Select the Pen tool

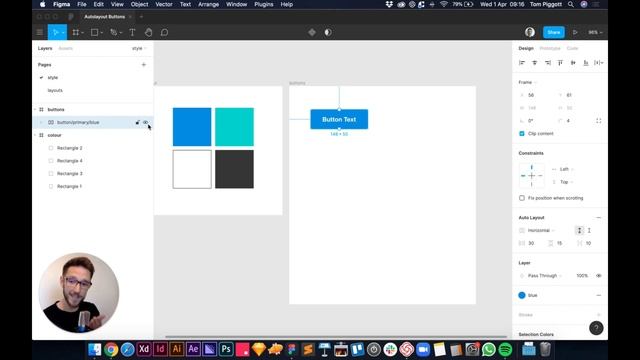pyautogui.click(x=114, y=32)
